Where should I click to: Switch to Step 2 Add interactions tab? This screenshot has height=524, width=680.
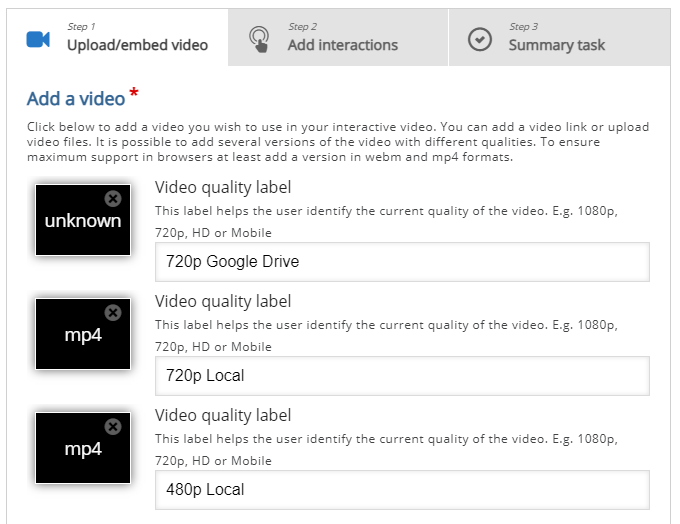(338, 37)
